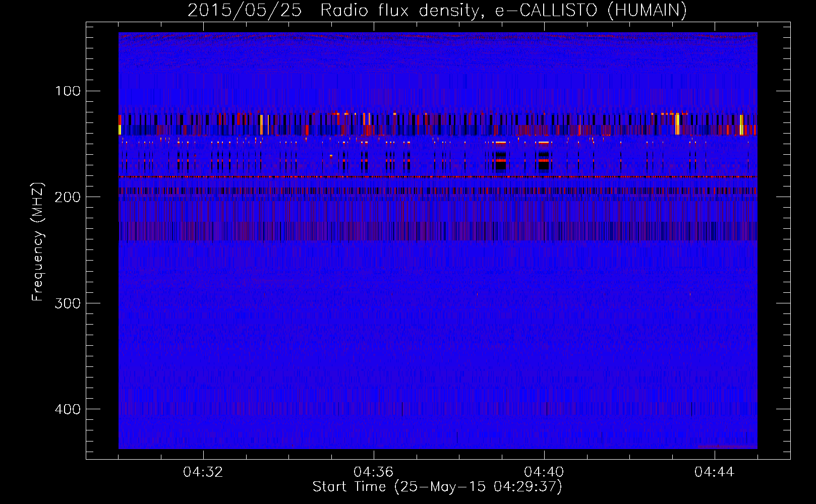Click the 04:32 time tick label
816x504 pixels.
203,472
